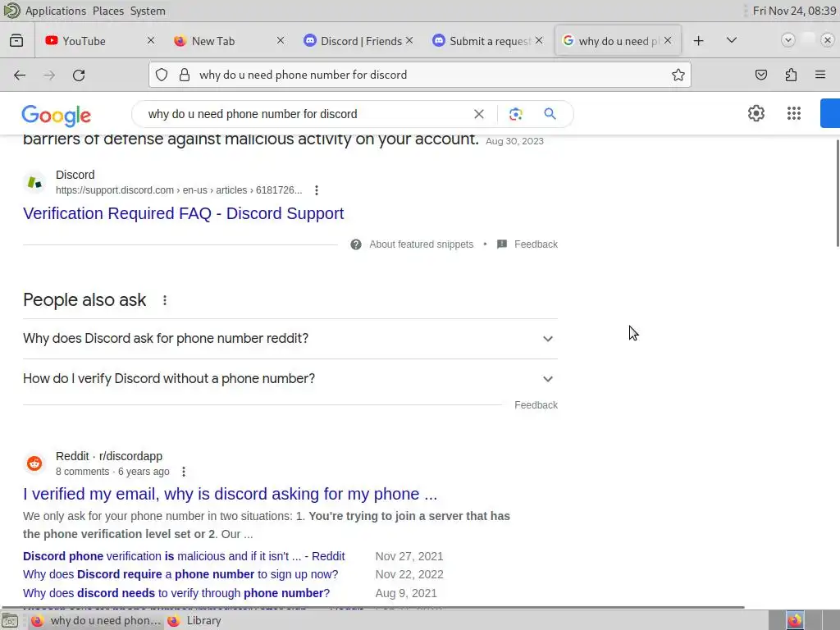Click the forward navigation arrow
Viewport: 840px width, 630px height.
pyautogui.click(x=49, y=75)
